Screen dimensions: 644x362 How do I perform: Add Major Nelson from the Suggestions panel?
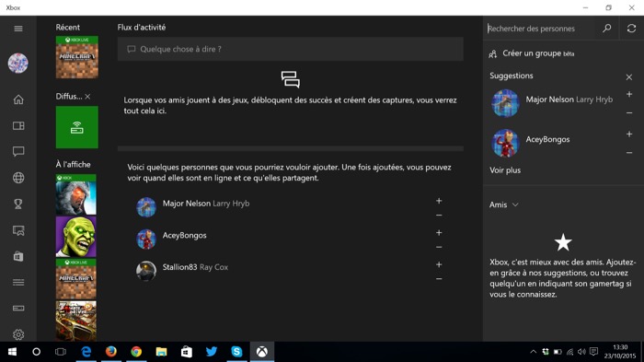pyautogui.click(x=628, y=94)
